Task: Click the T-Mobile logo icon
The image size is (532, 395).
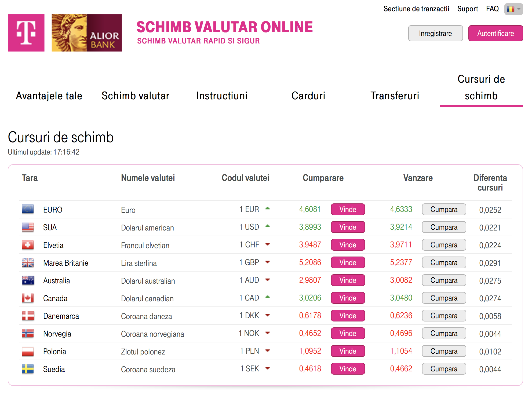Action: (x=26, y=33)
